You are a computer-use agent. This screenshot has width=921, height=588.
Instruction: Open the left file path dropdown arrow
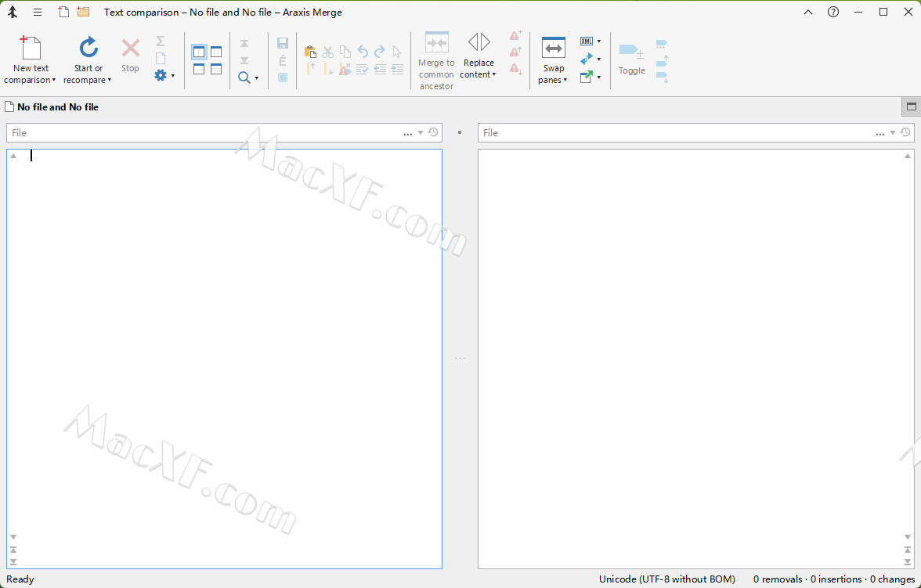(x=421, y=133)
